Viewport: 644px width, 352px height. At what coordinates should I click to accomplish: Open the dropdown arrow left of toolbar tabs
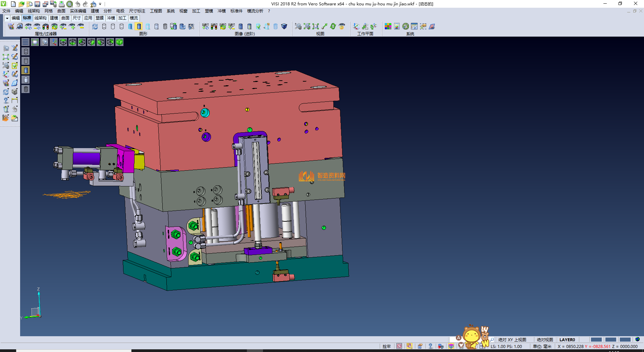[7, 18]
